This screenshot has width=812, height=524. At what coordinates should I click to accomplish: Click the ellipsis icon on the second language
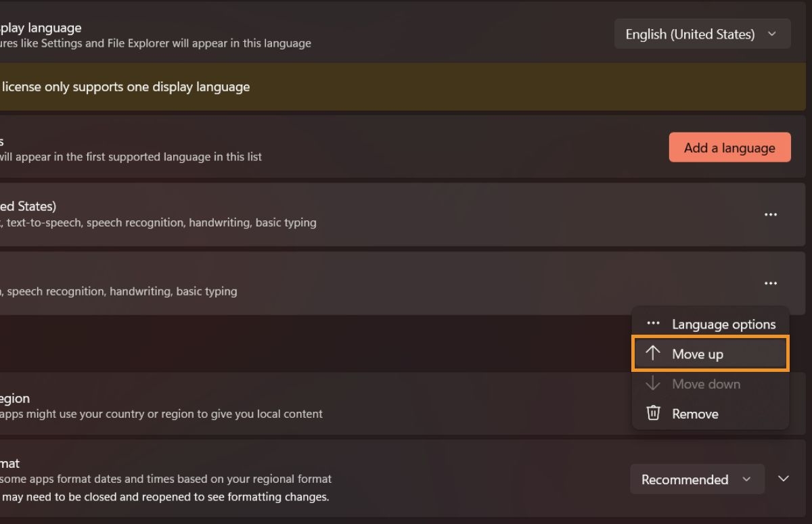click(771, 283)
